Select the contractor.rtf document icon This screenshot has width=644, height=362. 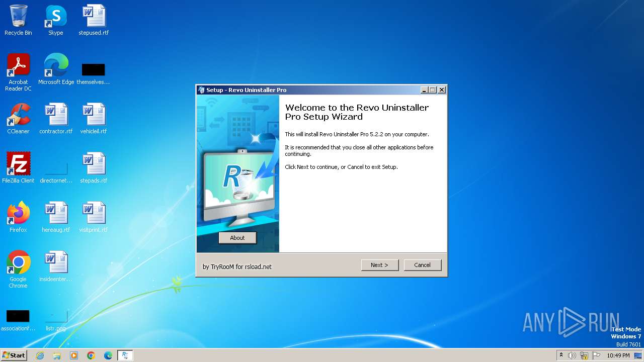pyautogui.click(x=56, y=119)
